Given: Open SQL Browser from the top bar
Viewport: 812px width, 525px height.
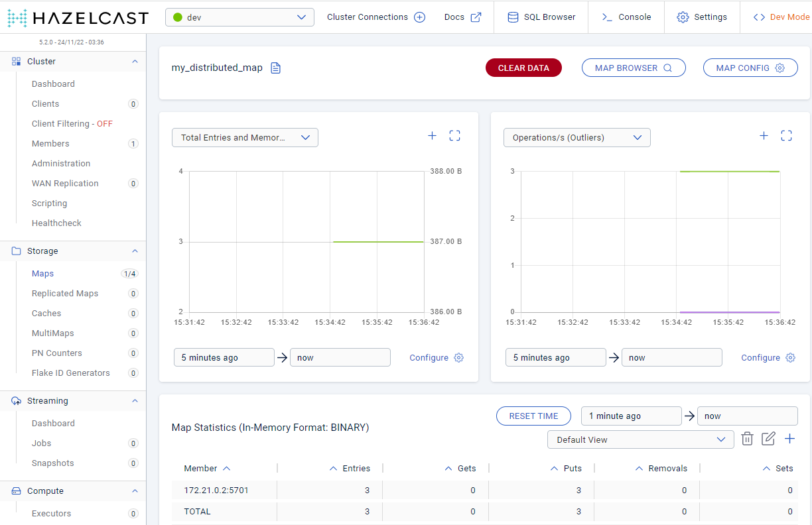Looking at the screenshot, I should [541, 17].
